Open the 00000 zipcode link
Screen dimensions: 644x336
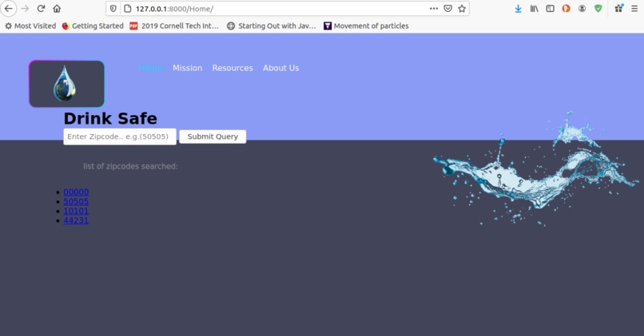(x=76, y=192)
